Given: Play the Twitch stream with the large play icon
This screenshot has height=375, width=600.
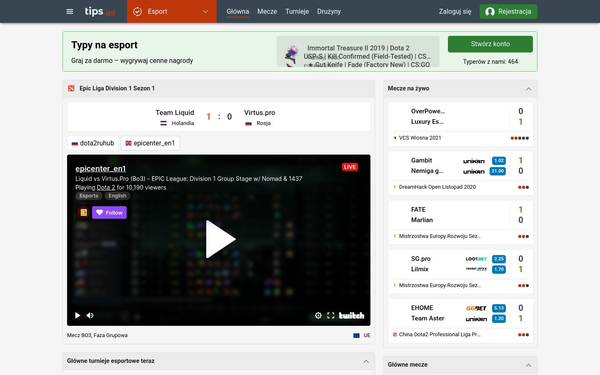Looking at the screenshot, I should click(x=220, y=239).
